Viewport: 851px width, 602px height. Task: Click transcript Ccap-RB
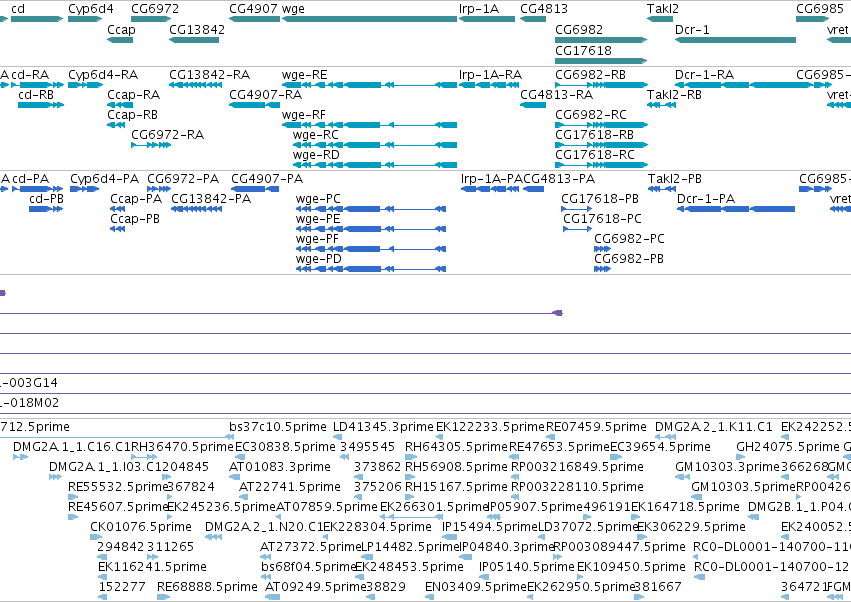pyautogui.click(x=116, y=125)
